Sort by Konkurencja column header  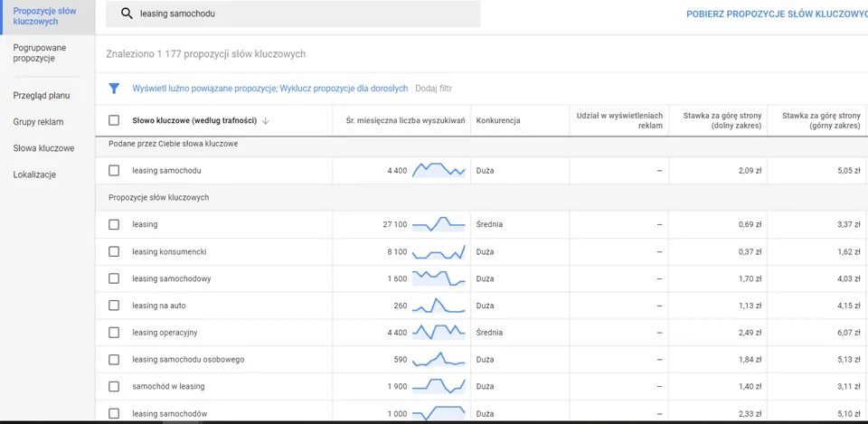coord(498,120)
